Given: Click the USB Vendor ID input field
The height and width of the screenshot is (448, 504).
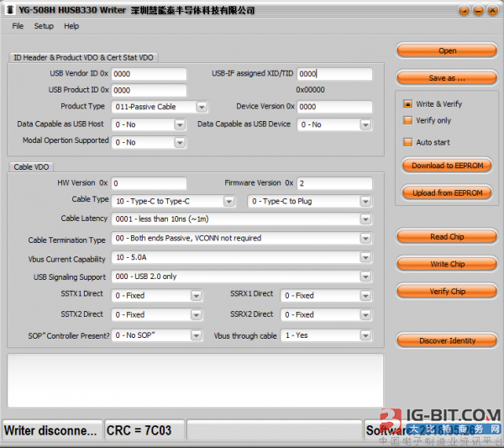Looking at the screenshot, I should (149, 74).
